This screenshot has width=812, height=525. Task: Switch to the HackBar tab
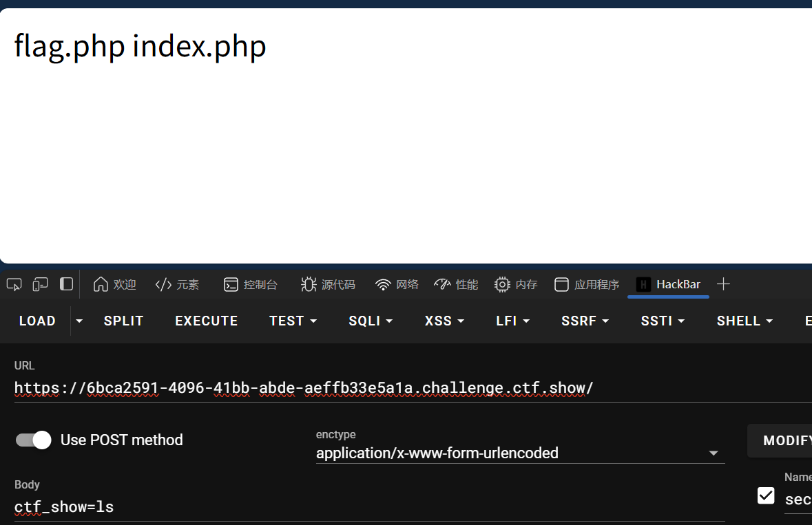(668, 284)
